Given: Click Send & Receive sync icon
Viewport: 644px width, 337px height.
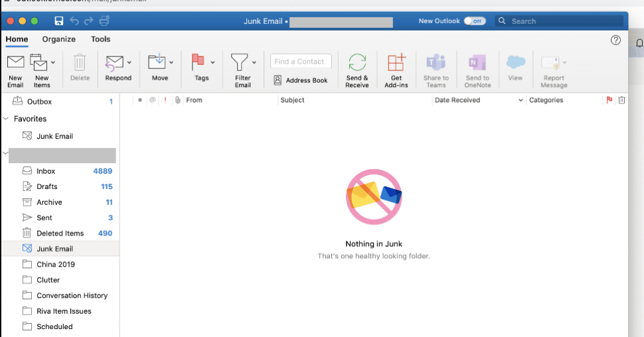Looking at the screenshot, I should (357, 63).
